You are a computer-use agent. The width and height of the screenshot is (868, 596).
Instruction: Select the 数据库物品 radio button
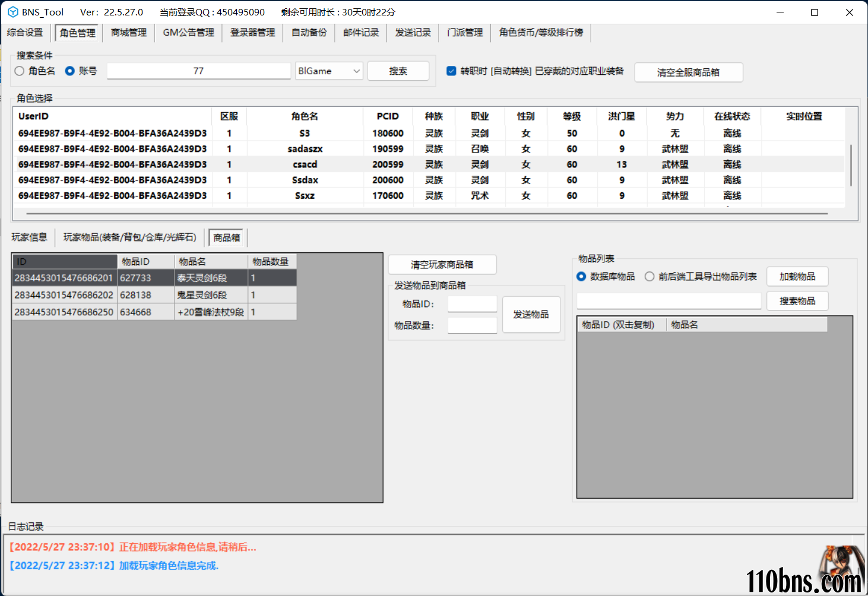pyautogui.click(x=606, y=277)
